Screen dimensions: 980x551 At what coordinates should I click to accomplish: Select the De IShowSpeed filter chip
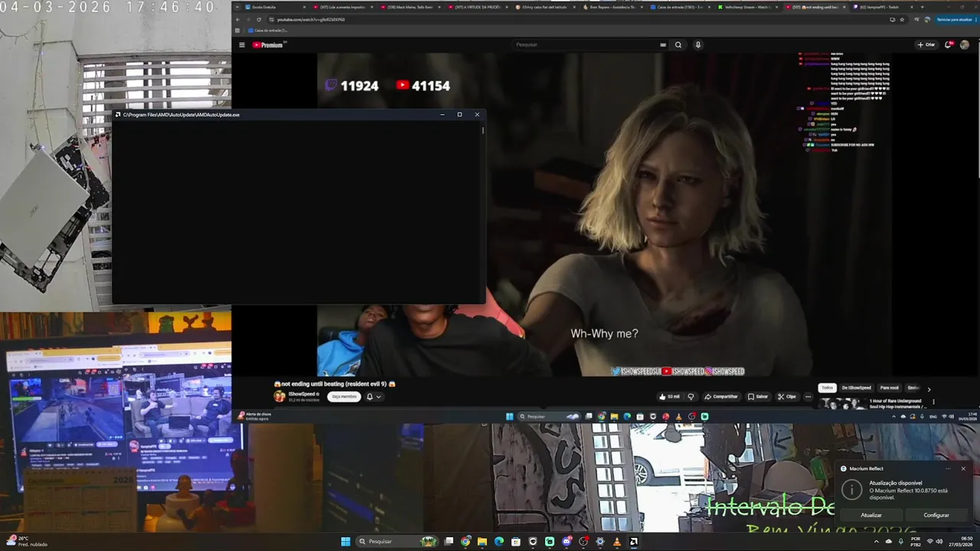coord(856,388)
